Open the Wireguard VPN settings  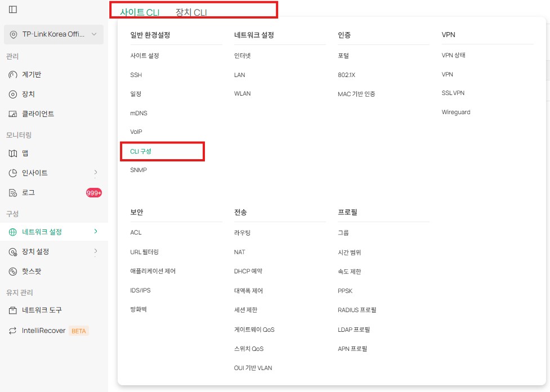click(457, 112)
